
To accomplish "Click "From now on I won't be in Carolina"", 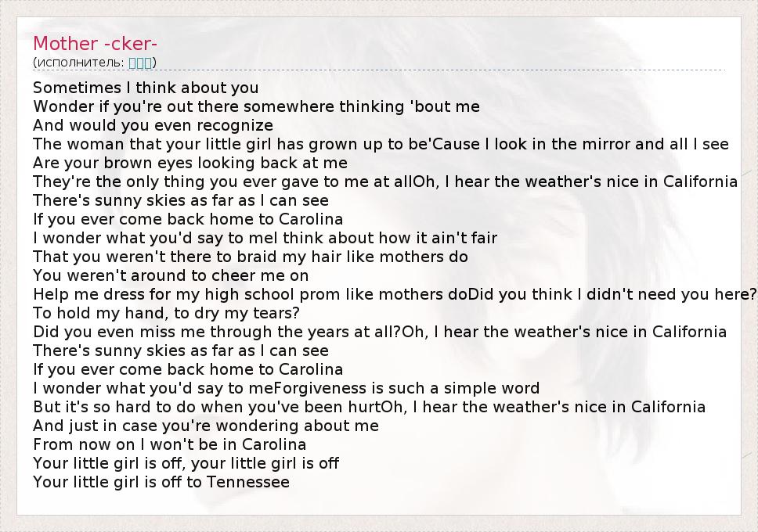I will tap(170, 444).
